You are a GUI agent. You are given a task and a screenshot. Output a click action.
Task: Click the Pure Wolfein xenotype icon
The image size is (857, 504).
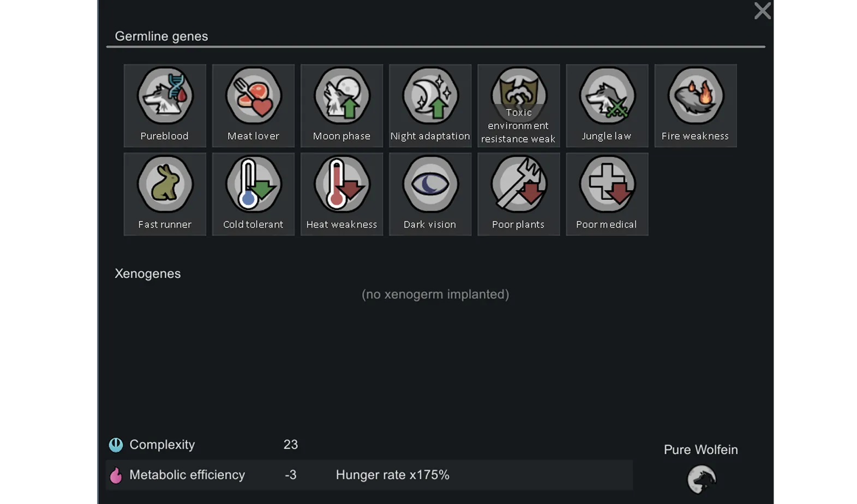point(701,479)
